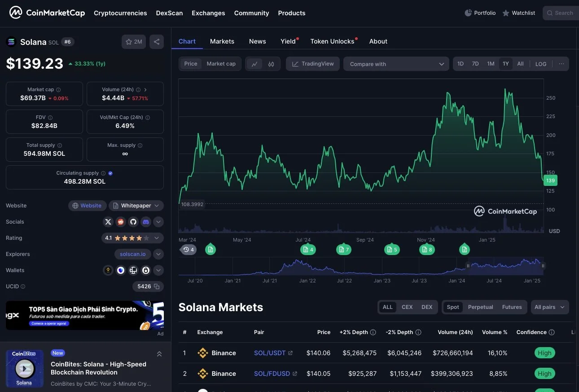579x392 pixels.
Task: Show info icon beside Confidence column
Action: coord(552,332)
